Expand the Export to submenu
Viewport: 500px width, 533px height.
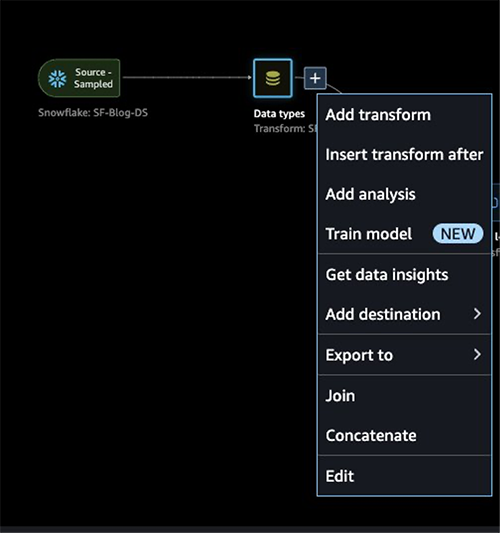coord(404,355)
